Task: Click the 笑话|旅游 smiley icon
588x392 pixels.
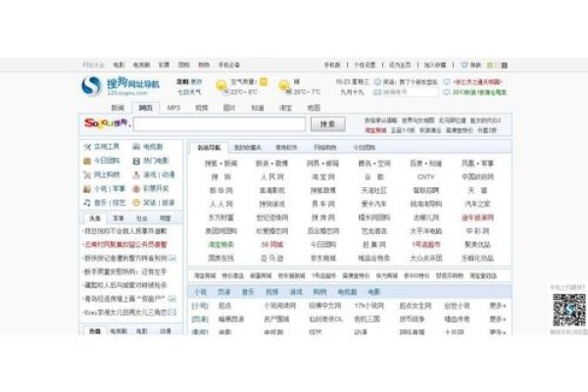Action: [136, 203]
